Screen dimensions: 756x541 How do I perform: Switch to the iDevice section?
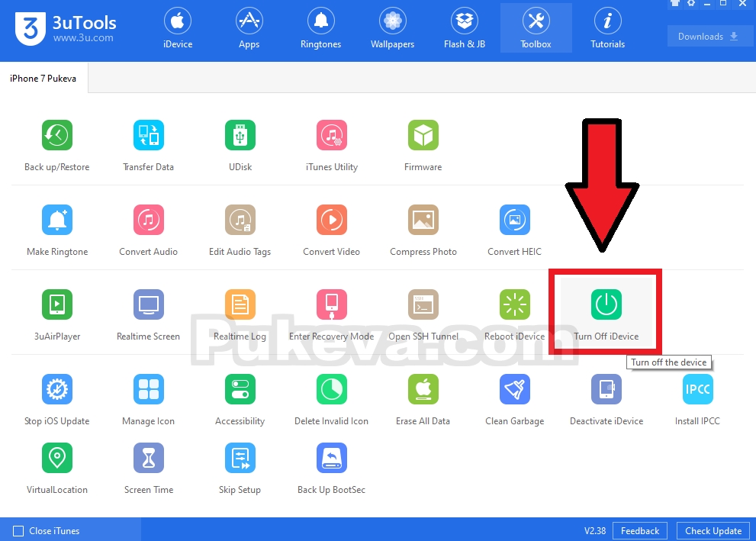point(178,28)
